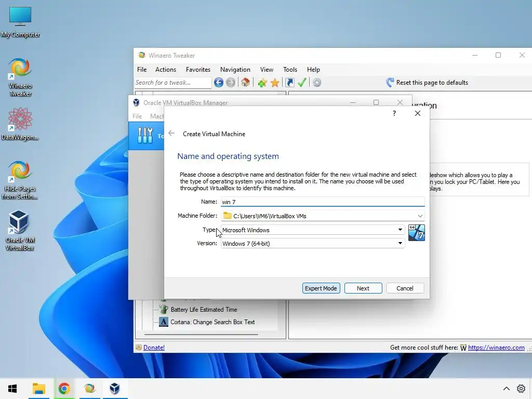532x399 pixels.
Task: Click the Donate! link
Action: click(154, 348)
